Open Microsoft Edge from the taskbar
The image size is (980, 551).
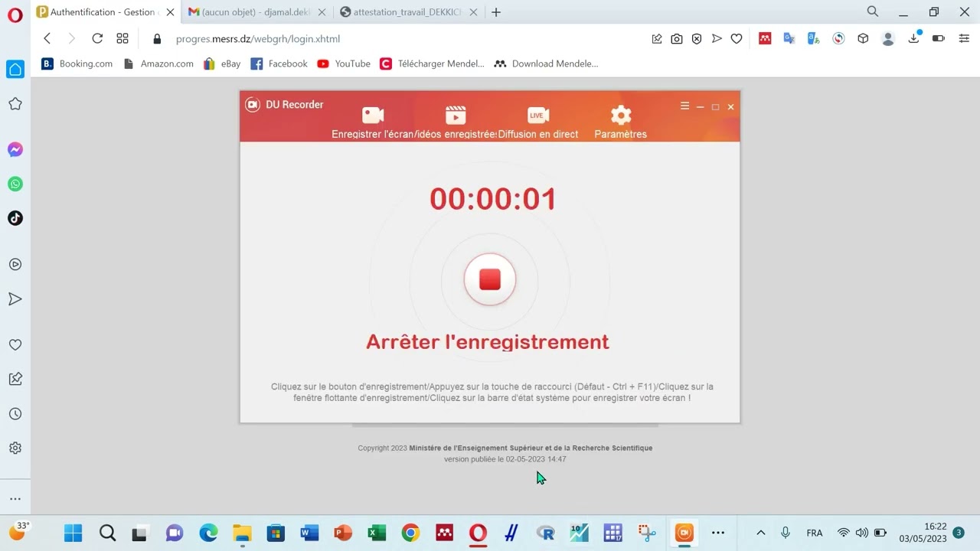click(x=208, y=533)
